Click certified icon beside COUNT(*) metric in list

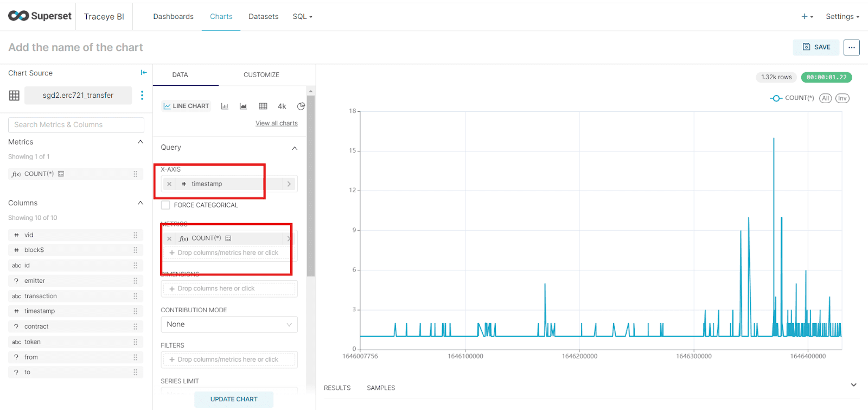tap(61, 174)
